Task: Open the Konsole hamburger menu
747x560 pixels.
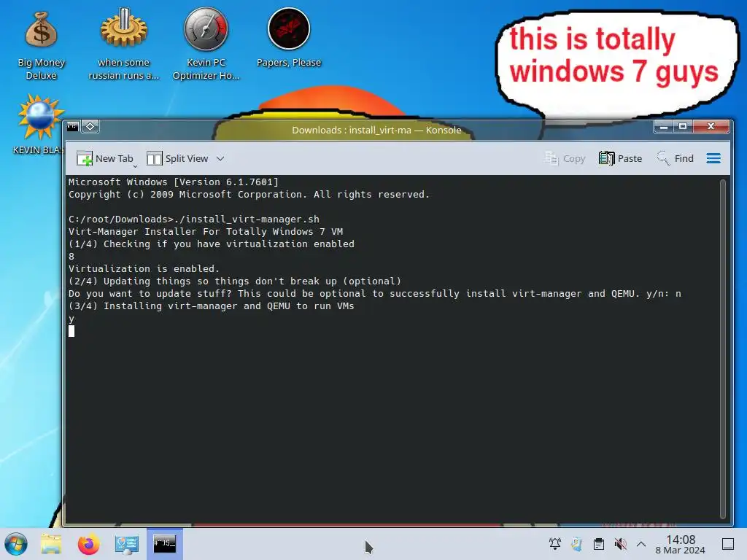Action: (x=713, y=158)
